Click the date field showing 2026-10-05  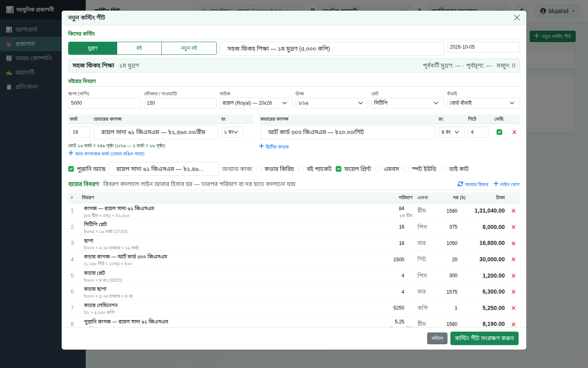483,47
